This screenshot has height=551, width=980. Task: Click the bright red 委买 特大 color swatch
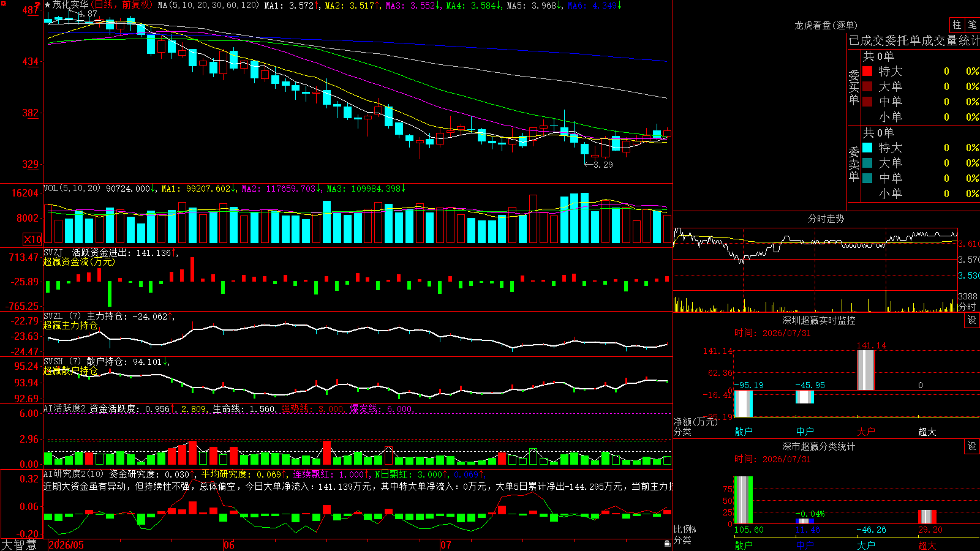[867, 71]
